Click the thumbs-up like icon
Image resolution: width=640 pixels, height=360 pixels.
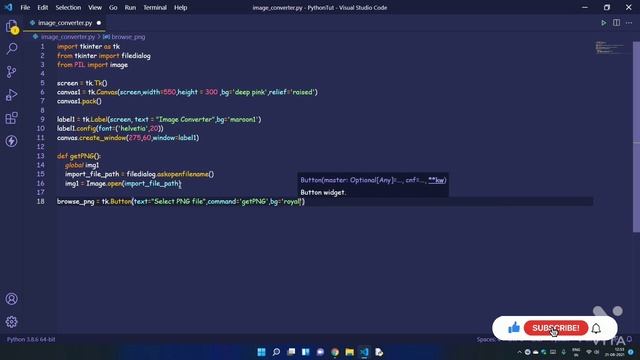(513, 327)
